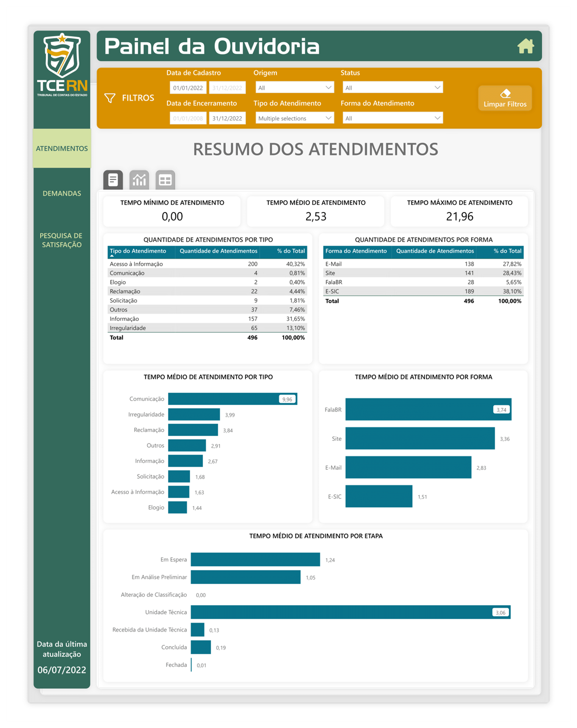The width and height of the screenshot is (577, 728).
Task: Clear filters with the Limpar Filtros button
Action: [505, 98]
